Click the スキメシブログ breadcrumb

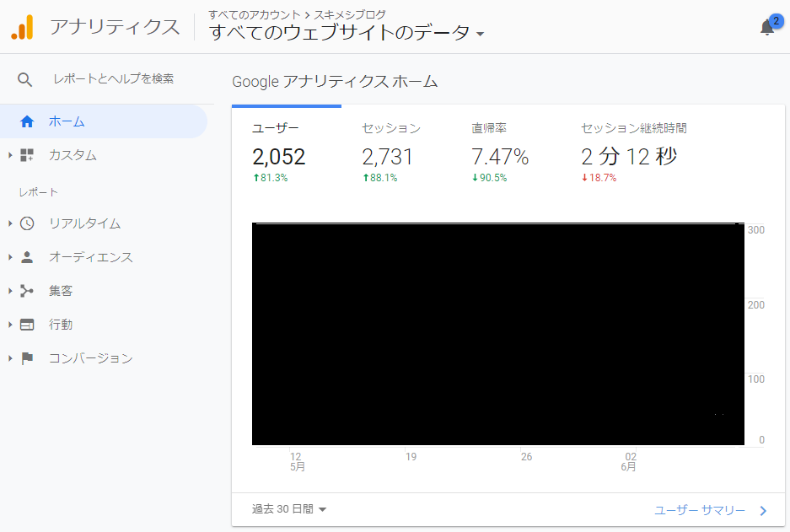[x=350, y=14]
